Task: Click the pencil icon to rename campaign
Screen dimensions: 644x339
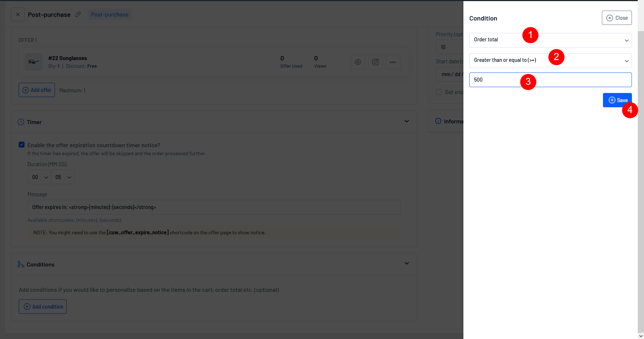Action: 78,15
